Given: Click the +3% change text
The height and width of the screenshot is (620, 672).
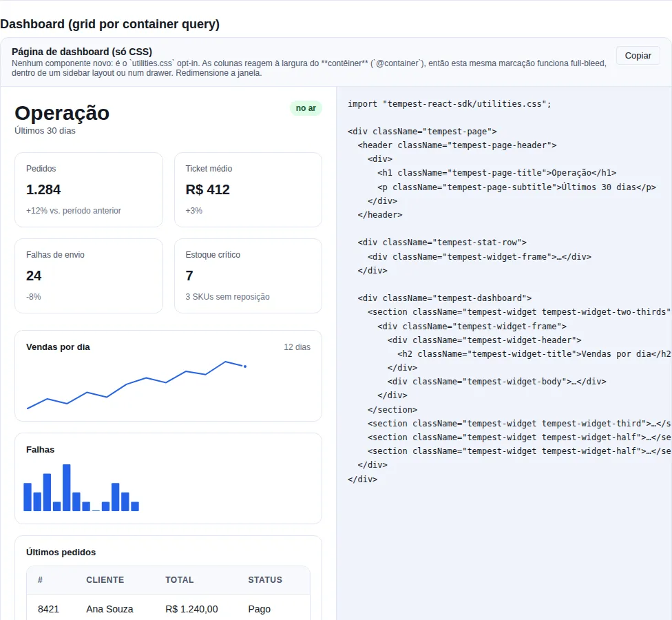Looking at the screenshot, I should pos(193,211).
